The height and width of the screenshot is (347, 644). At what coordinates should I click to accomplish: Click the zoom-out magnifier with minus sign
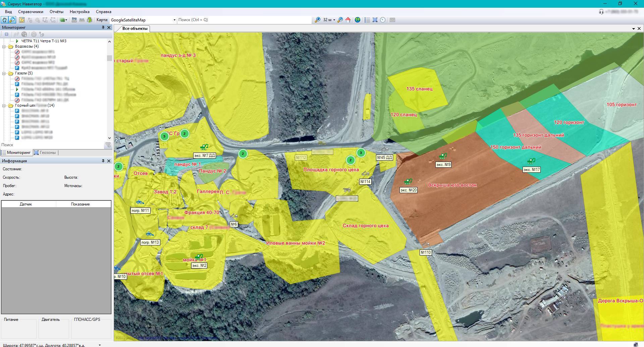[x=340, y=20]
